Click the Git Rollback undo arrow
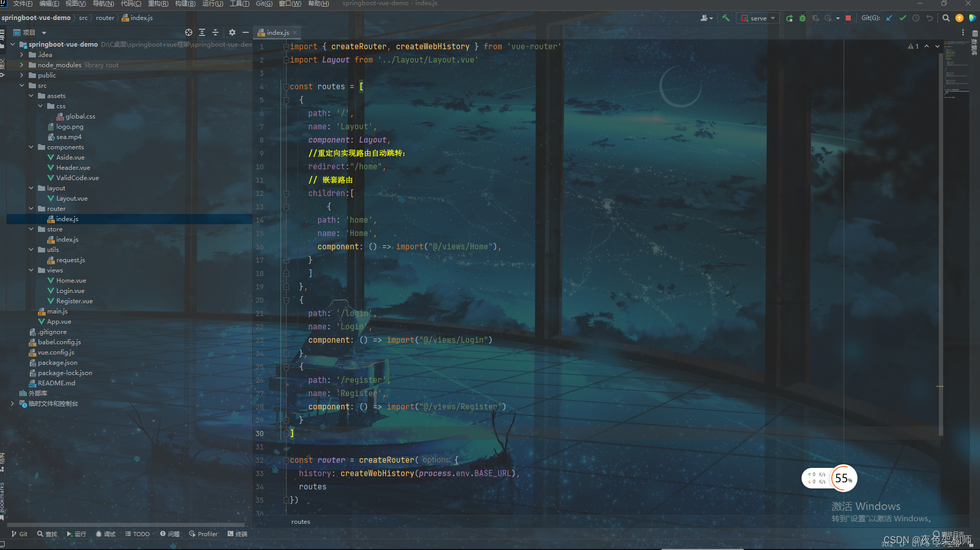 point(929,18)
